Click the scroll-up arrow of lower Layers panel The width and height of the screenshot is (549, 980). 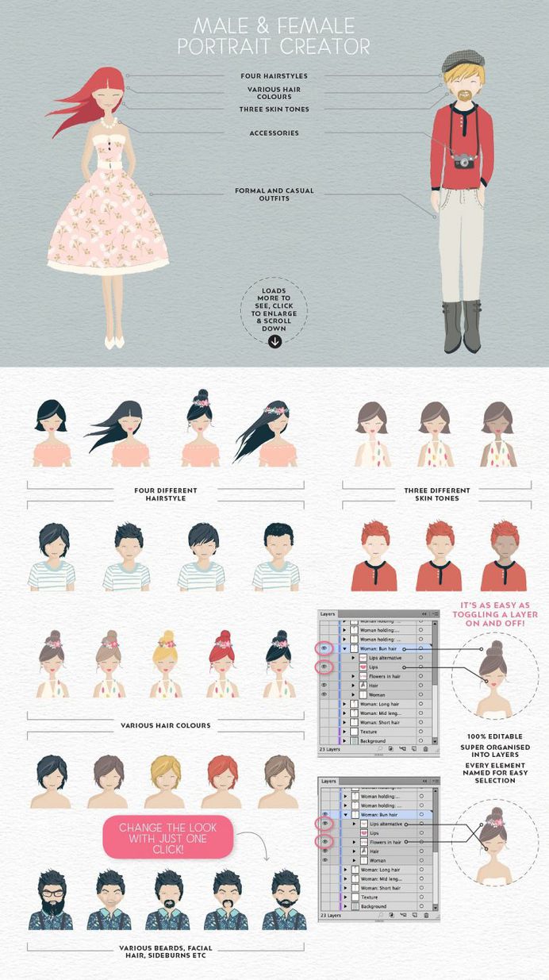[435, 790]
